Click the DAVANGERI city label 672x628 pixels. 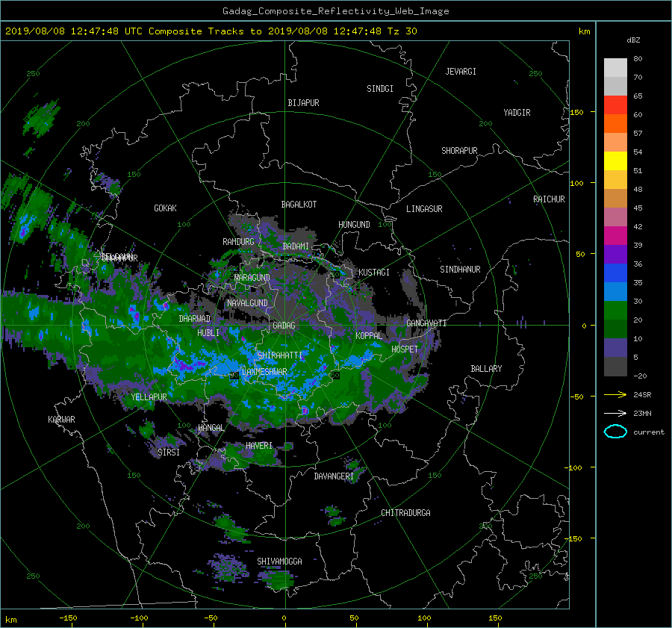pyautogui.click(x=334, y=476)
